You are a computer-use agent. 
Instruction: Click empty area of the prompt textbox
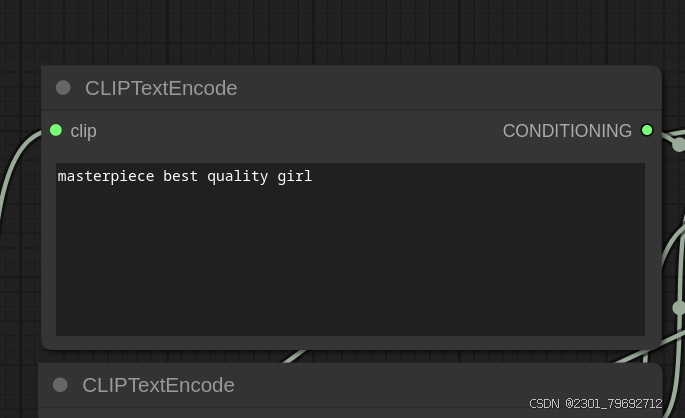(x=350, y=262)
